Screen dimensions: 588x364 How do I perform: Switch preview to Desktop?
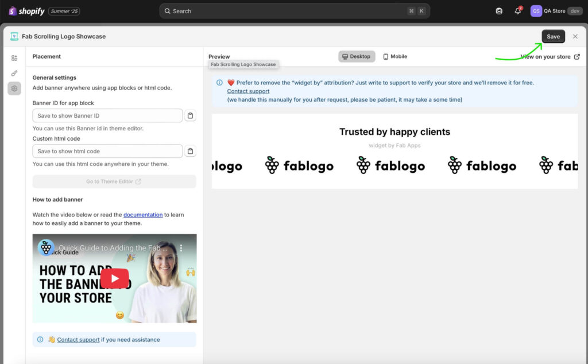[356, 56]
